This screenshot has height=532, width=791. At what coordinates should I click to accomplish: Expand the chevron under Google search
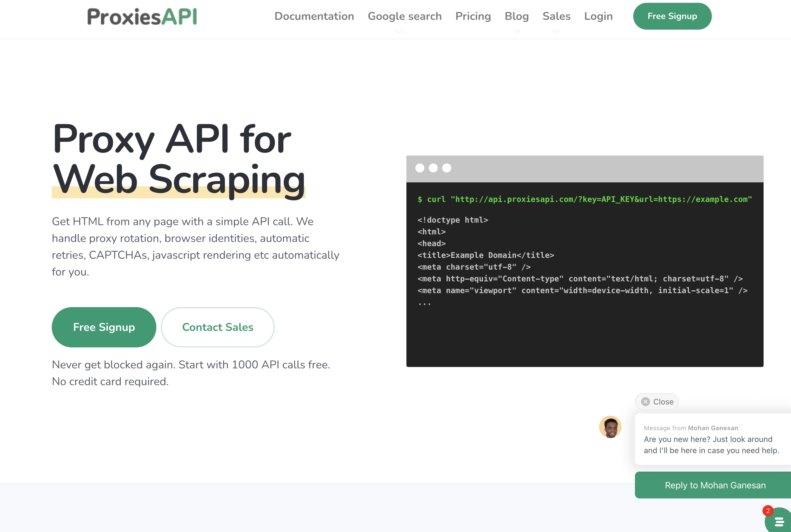point(400,31)
